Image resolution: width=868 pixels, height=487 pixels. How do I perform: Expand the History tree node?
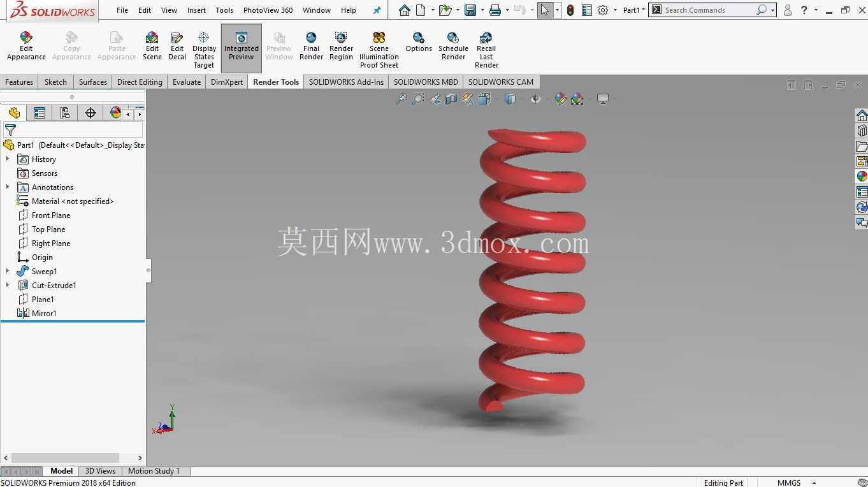tap(8, 159)
